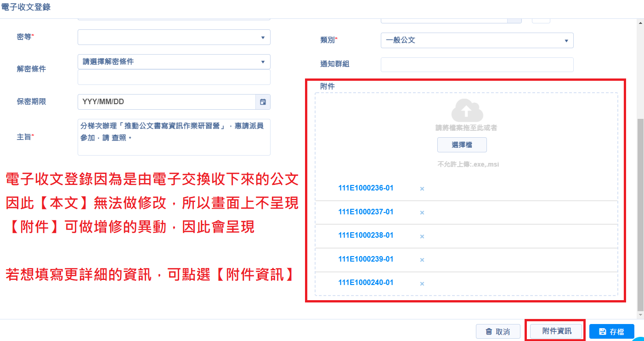This screenshot has width=644, height=341.
Task: Click the calendar icon beside 保密期限
Action: coord(263,102)
